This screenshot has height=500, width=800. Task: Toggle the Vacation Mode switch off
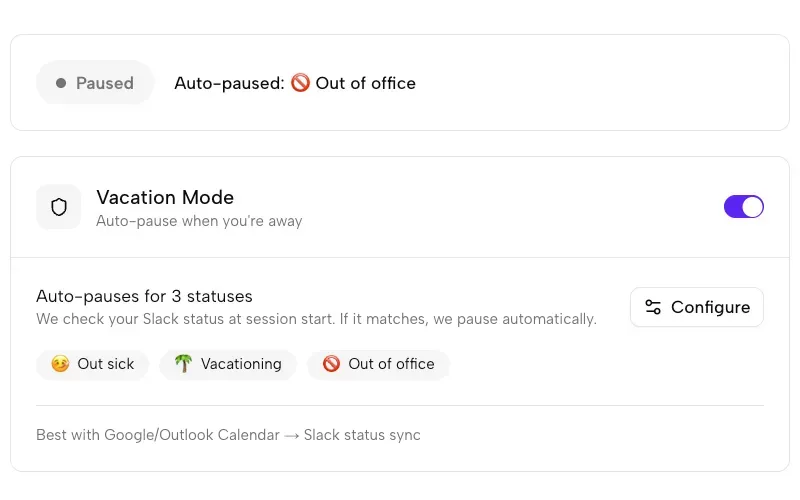[743, 207]
